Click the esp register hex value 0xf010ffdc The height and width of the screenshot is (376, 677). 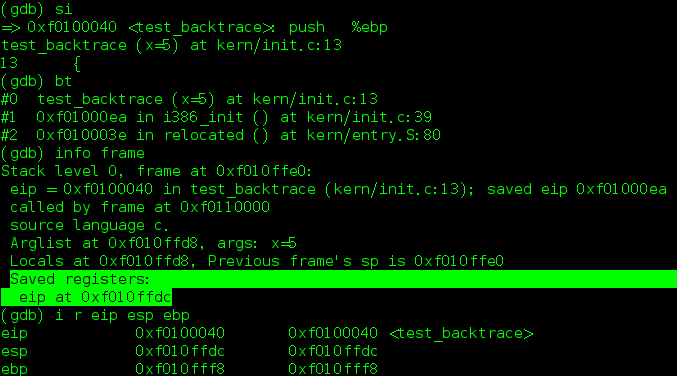(180, 351)
